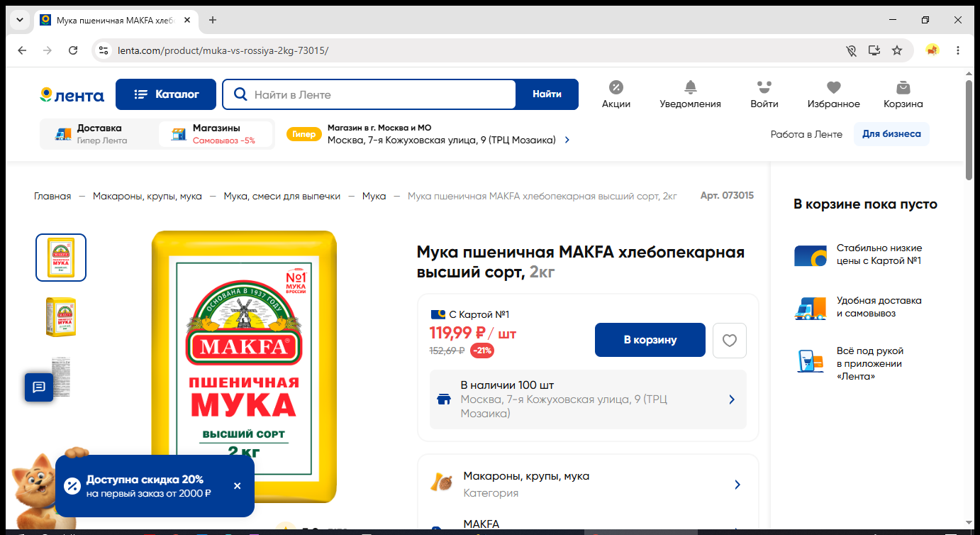Viewport: 980px width, 535px height.
Task: Expand store address selection chevron
Action: tap(567, 140)
